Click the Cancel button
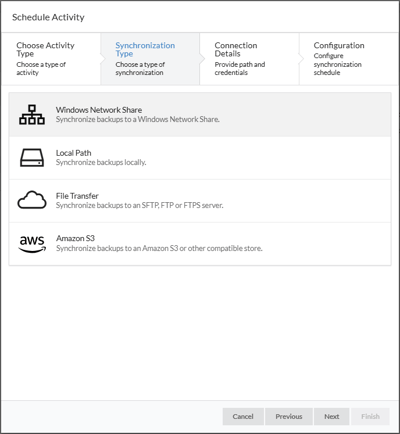This screenshot has height=434, width=400. [243, 416]
